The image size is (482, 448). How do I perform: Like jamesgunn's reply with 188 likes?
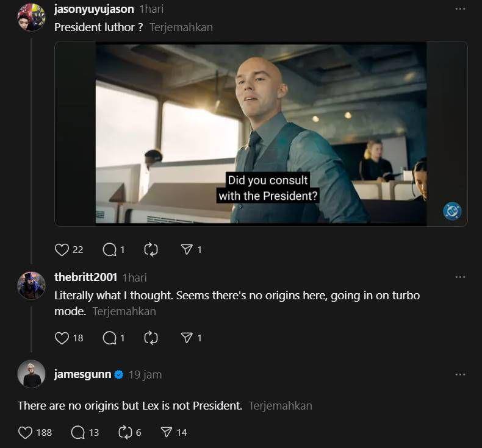pyautogui.click(x=25, y=433)
